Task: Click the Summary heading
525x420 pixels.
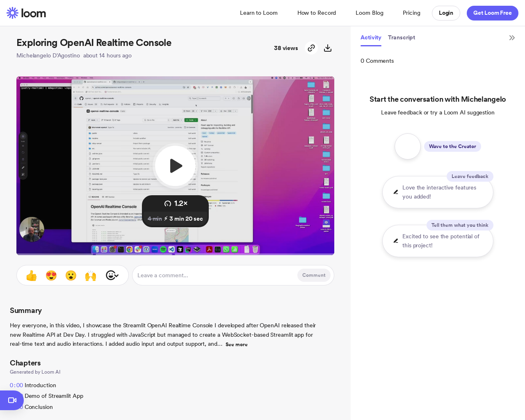Action: pos(26,310)
